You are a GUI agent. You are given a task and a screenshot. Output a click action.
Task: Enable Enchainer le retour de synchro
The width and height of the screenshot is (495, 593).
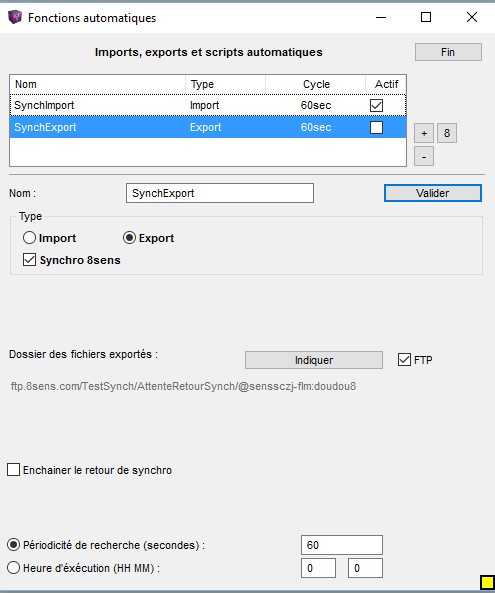(14, 470)
